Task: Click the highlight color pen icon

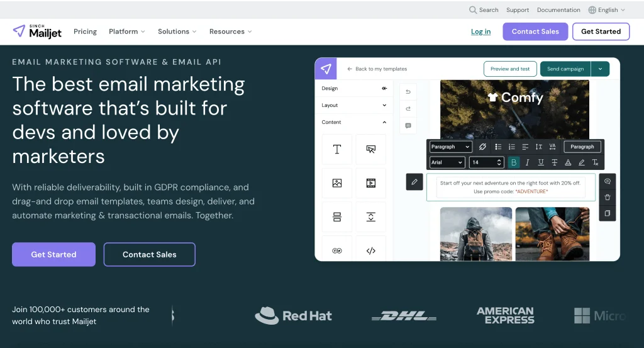Action: 582,162
